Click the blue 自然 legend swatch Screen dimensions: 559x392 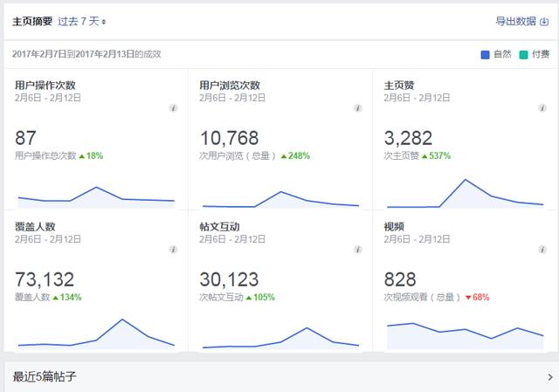[485, 54]
